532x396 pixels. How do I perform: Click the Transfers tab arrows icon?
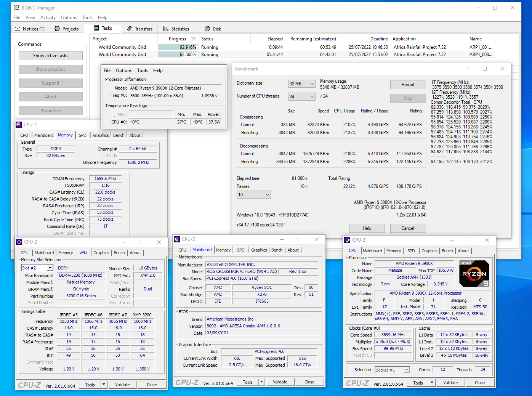130,29
